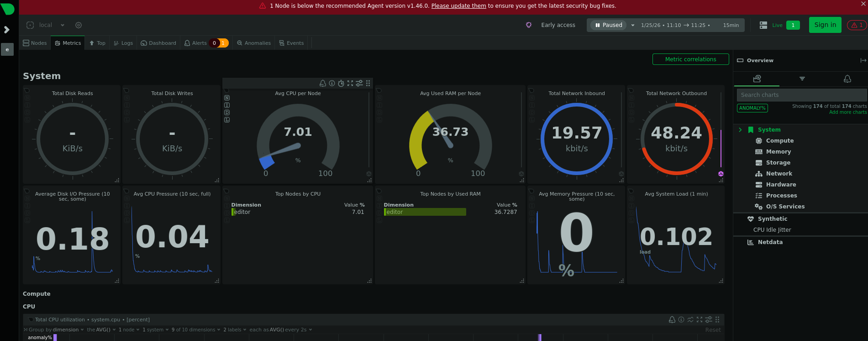The width and height of the screenshot is (868, 341).
Task: Click the Metric correlations button
Action: pyautogui.click(x=690, y=59)
